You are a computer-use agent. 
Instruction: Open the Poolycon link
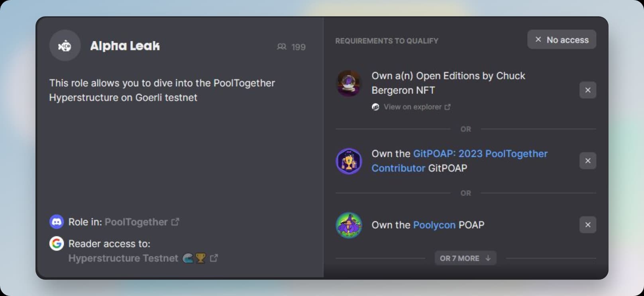[x=434, y=225]
